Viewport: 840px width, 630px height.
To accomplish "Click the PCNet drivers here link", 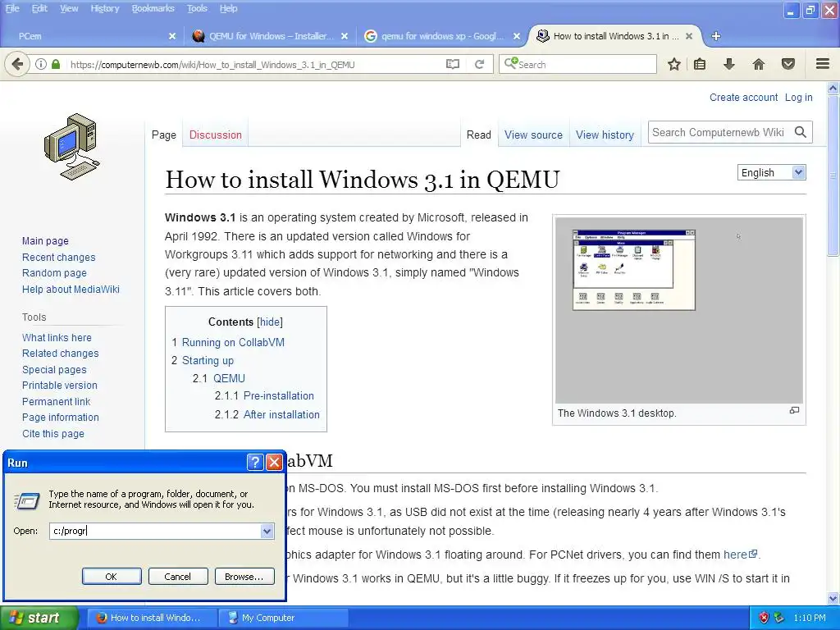I will click(x=740, y=555).
